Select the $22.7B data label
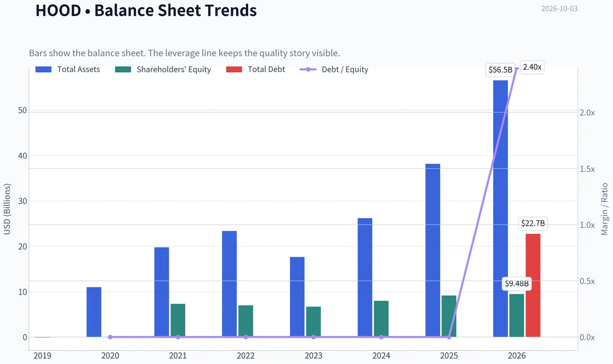The width and height of the screenshot is (613, 364). pyautogui.click(x=533, y=223)
